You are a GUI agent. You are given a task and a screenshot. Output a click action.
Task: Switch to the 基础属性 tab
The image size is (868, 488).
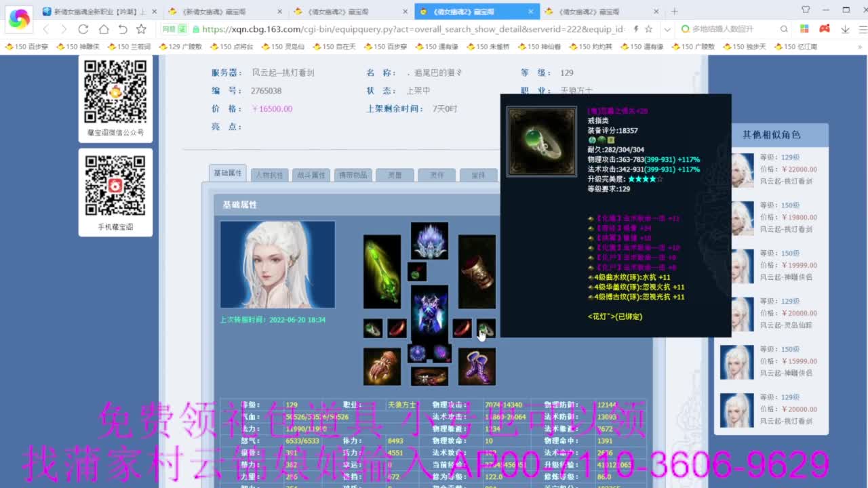tap(228, 173)
